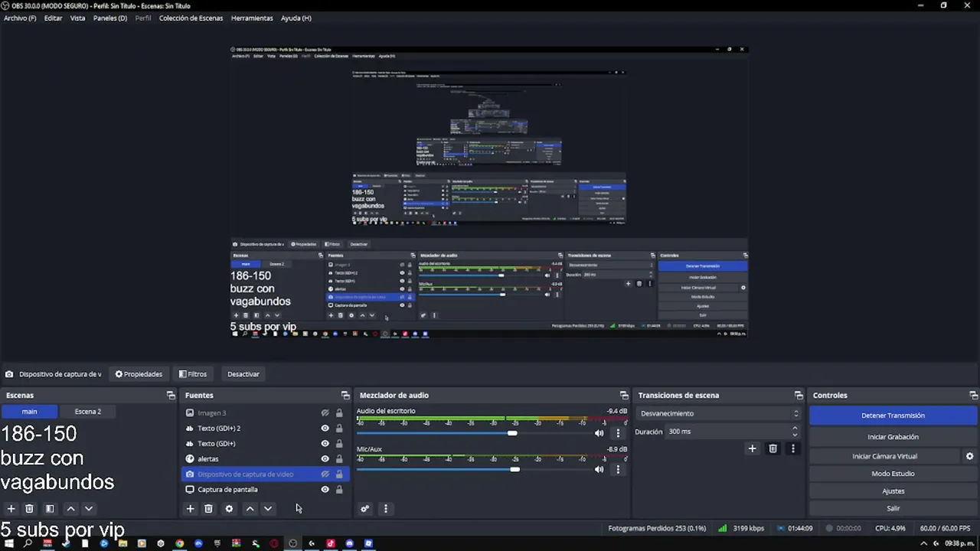Open Windows taskbar search
The width and height of the screenshot is (980, 551).
pyautogui.click(x=28, y=543)
